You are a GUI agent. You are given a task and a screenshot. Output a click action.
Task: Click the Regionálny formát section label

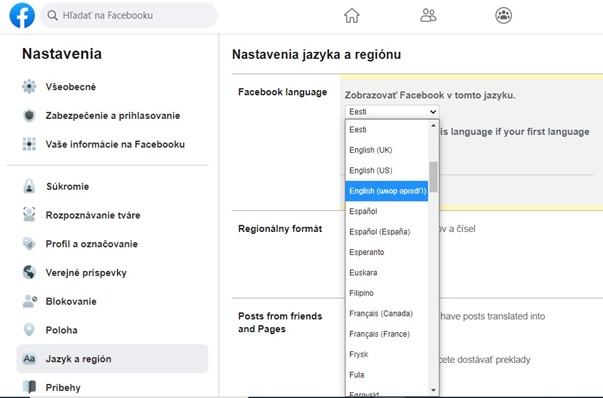[280, 228]
